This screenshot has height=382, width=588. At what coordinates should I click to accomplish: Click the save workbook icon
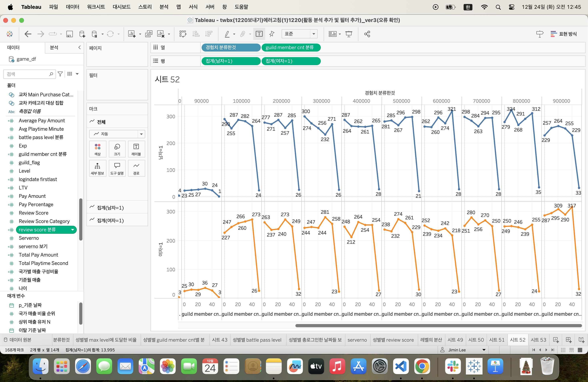[x=69, y=34]
